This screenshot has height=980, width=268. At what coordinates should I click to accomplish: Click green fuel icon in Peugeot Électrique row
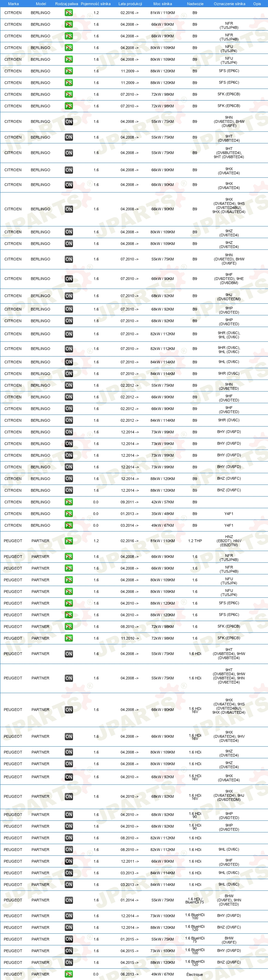69,974
